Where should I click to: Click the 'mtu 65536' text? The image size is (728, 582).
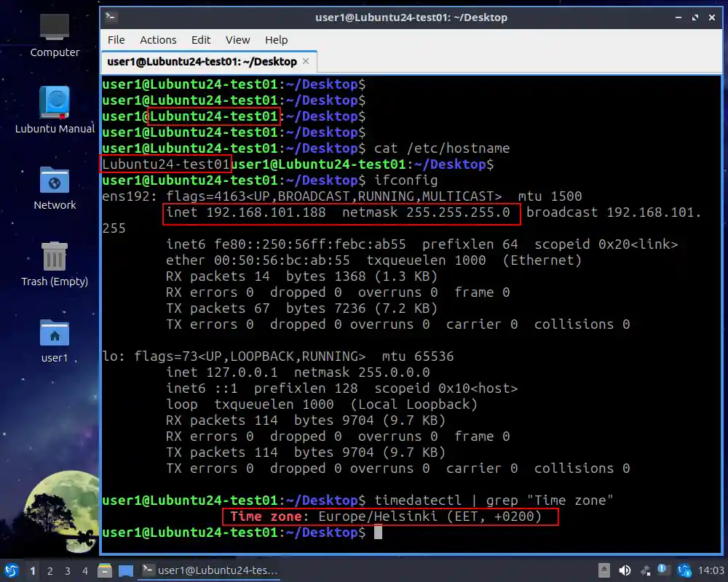click(418, 356)
